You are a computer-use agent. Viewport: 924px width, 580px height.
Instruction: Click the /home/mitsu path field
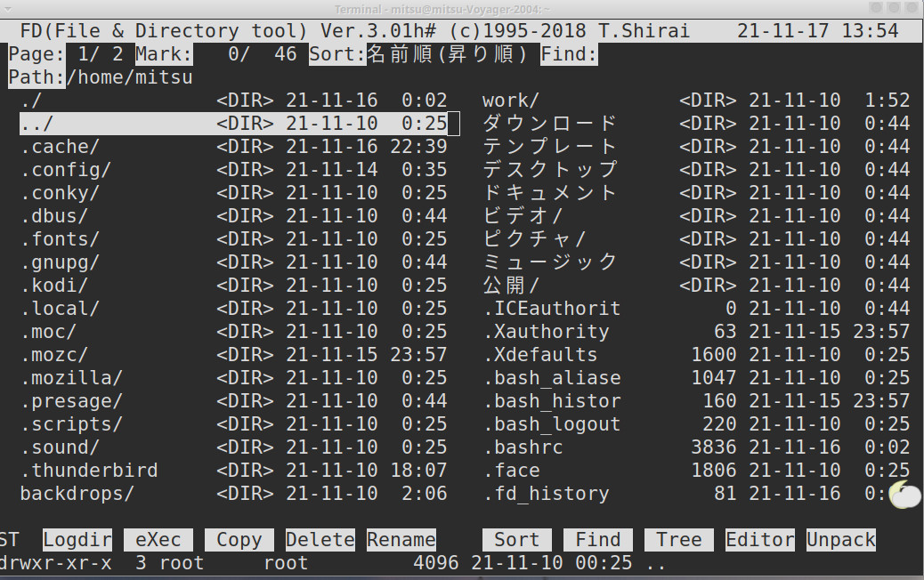click(x=130, y=77)
